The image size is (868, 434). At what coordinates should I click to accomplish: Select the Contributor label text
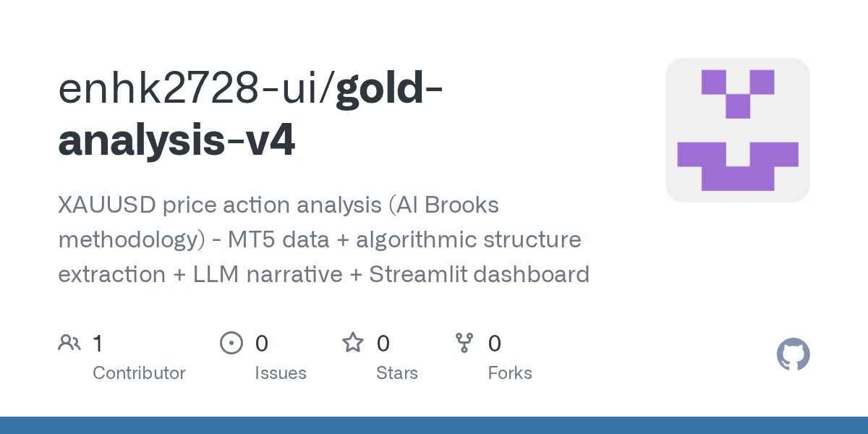[x=139, y=373]
